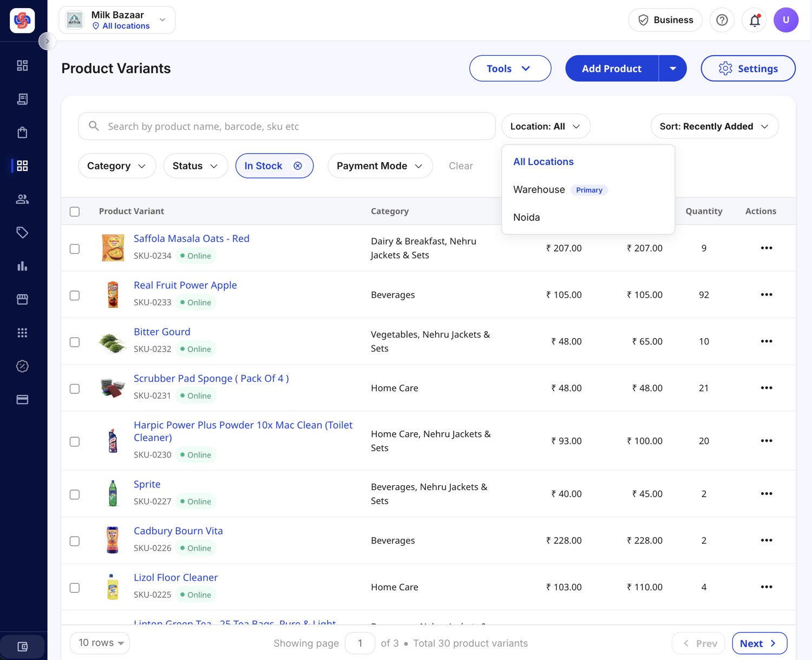Open the price tag icon in sidebar
Viewport: 812px width, 660px height.
[22, 233]
